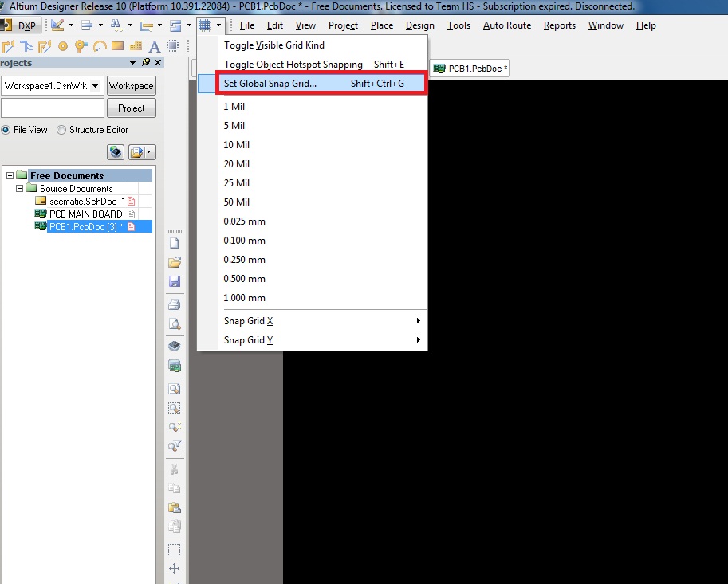
Task: Select the Place String text tool
Action: tap(154, 47)
